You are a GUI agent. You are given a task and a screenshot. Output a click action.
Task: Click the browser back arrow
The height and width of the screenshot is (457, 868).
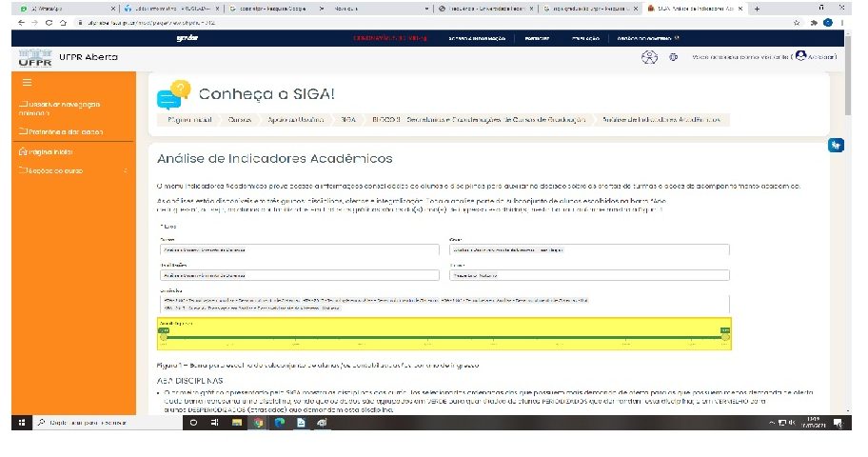coord(21,23)
